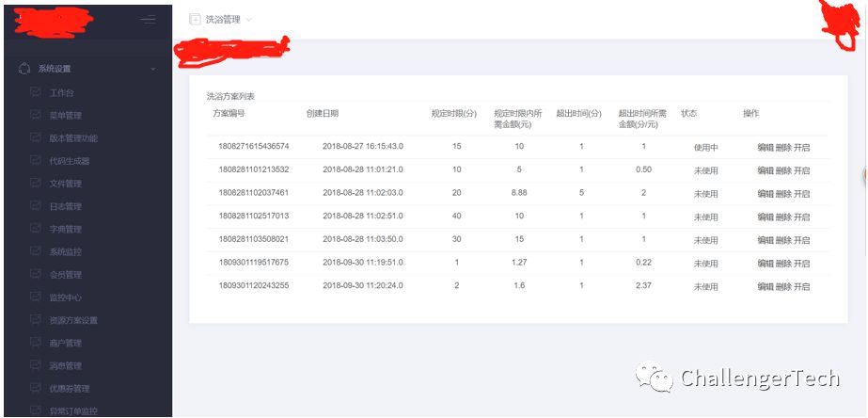Click the 使用中 status cell
This screenshot has height=418, width=868.
(x=706, y=148)
